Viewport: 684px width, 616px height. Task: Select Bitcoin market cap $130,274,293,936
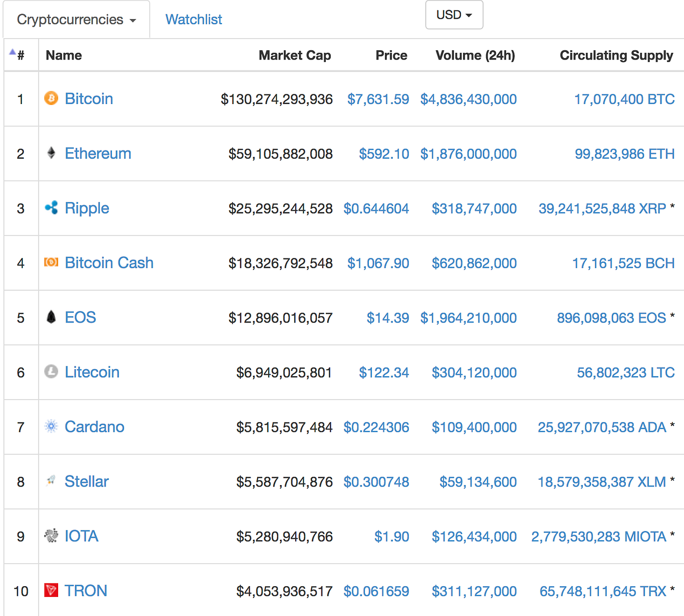[277, 99]
